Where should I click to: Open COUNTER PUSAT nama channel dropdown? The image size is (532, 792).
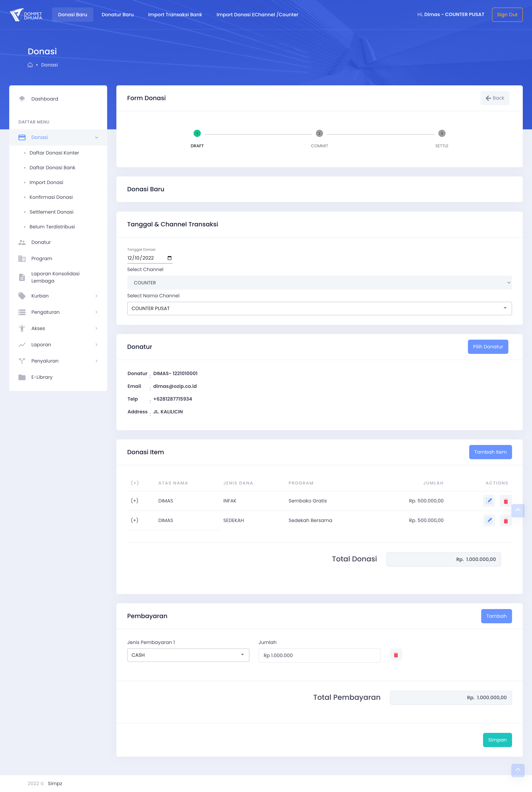pos(319,308)
